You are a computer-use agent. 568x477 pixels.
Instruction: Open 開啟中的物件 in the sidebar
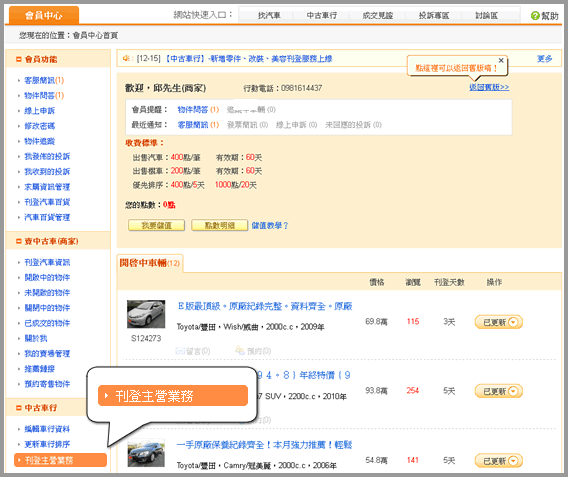47,277
